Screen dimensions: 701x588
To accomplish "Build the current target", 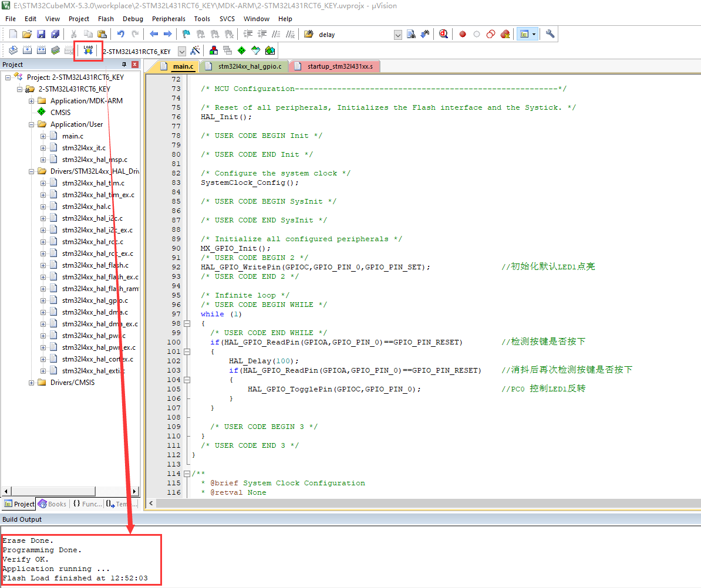I will coord(27,50).
